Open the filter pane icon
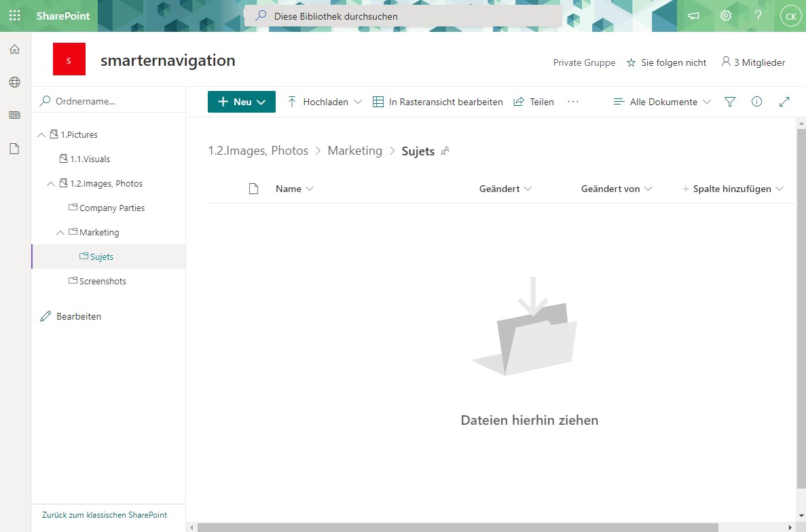 729,101
